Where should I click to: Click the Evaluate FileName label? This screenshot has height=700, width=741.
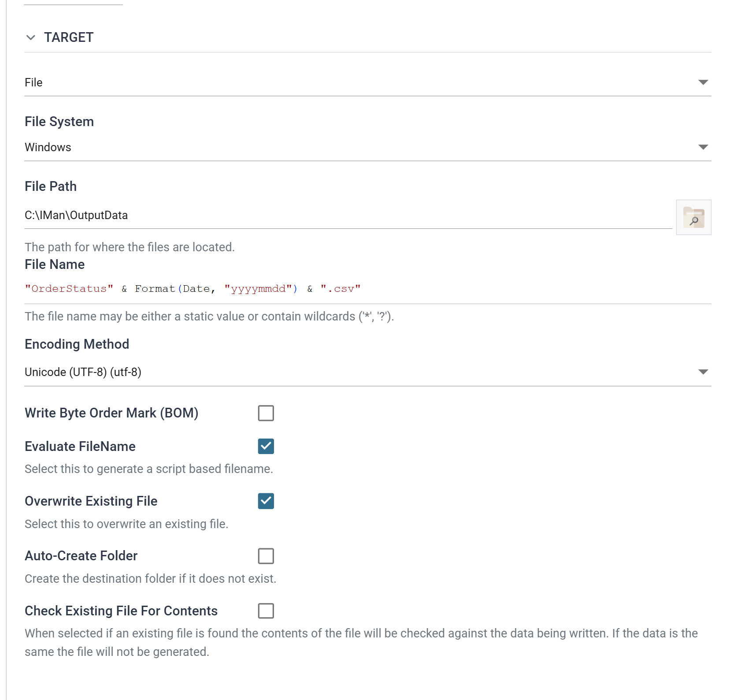[x=80, y=447]
